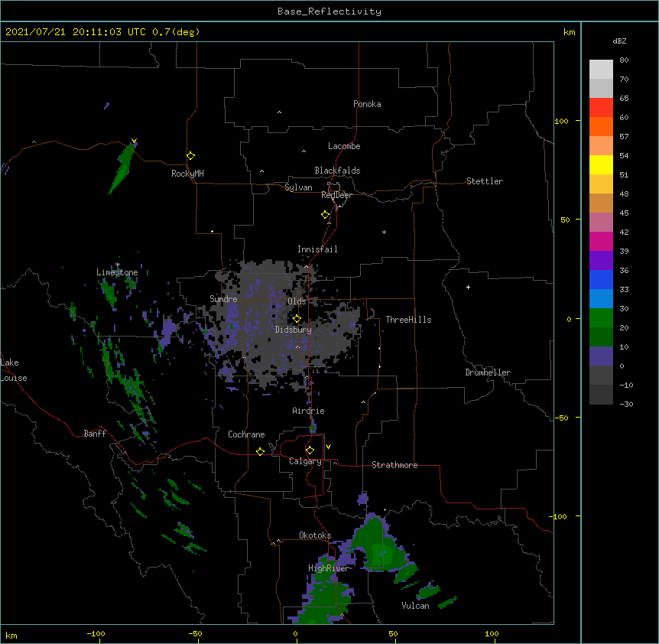Pick the light blue 30-33 dBZ swatch

coord(601,299)
